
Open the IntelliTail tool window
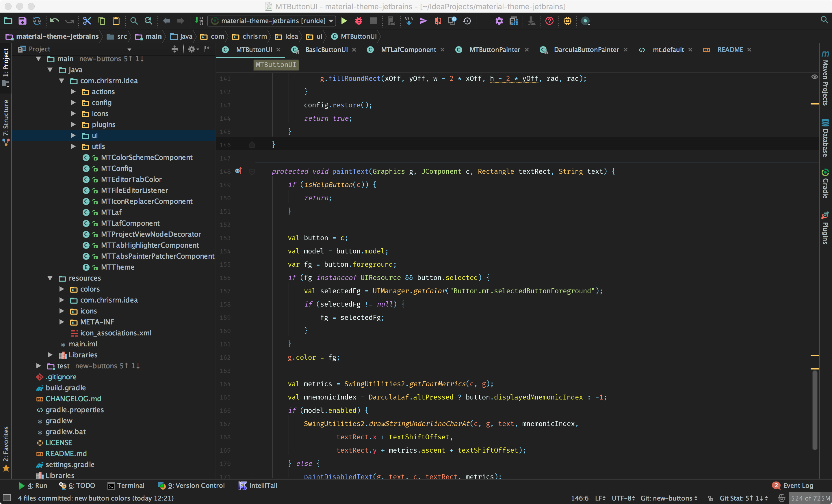258,486
